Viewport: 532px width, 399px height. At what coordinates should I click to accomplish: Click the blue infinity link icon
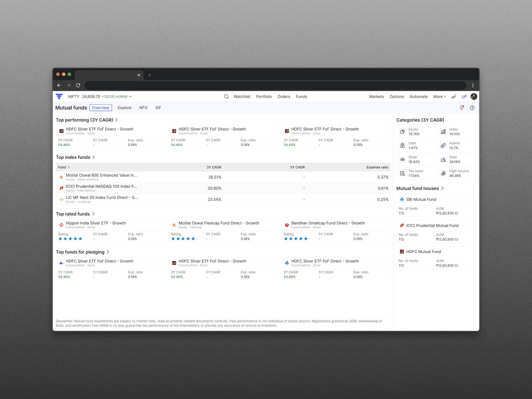click(464, 96)
